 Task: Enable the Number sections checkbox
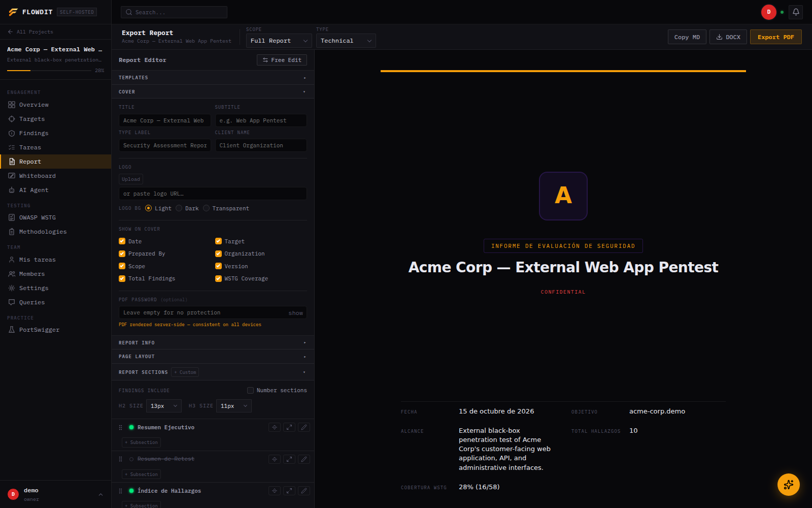coord(250,390)
